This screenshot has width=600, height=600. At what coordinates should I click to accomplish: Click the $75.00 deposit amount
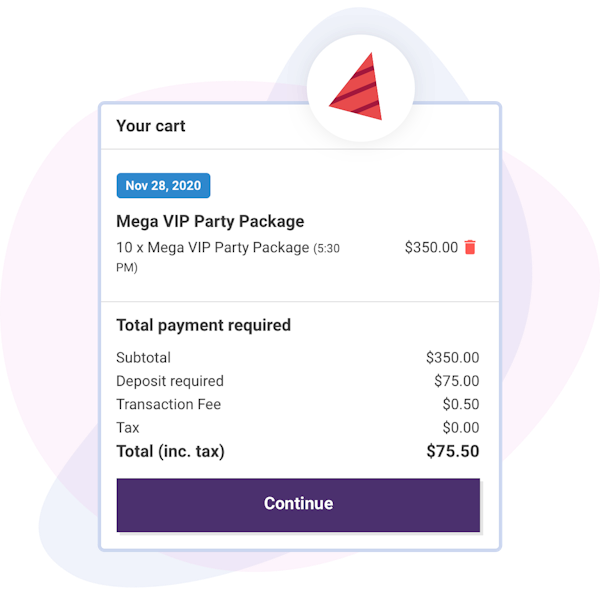pyautogui.click(x=457, y=381)
